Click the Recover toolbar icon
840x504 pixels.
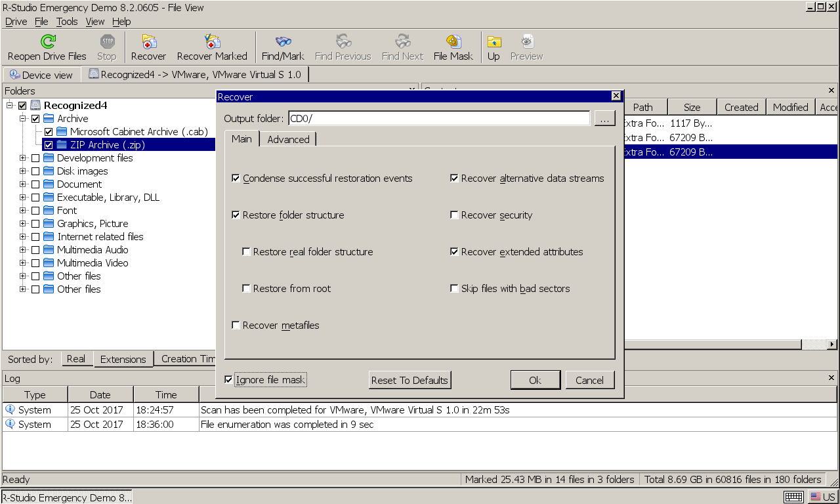[x=149, y=42]
